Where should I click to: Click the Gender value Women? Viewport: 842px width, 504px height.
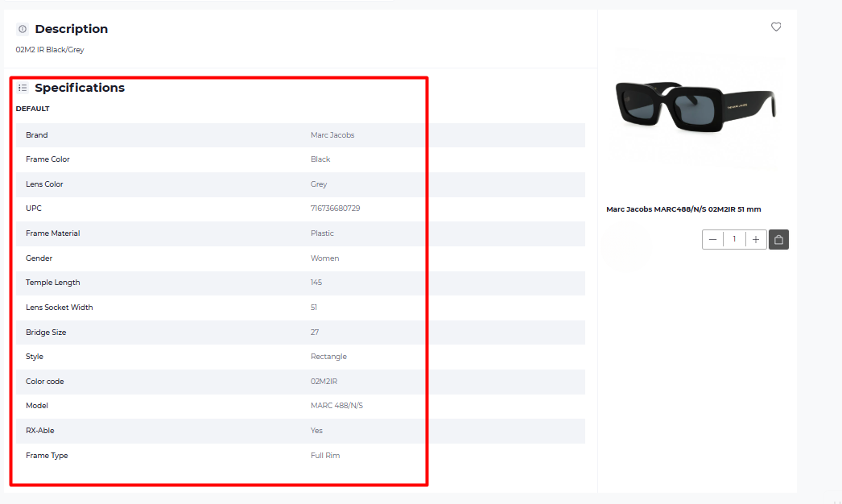[324, 258]
